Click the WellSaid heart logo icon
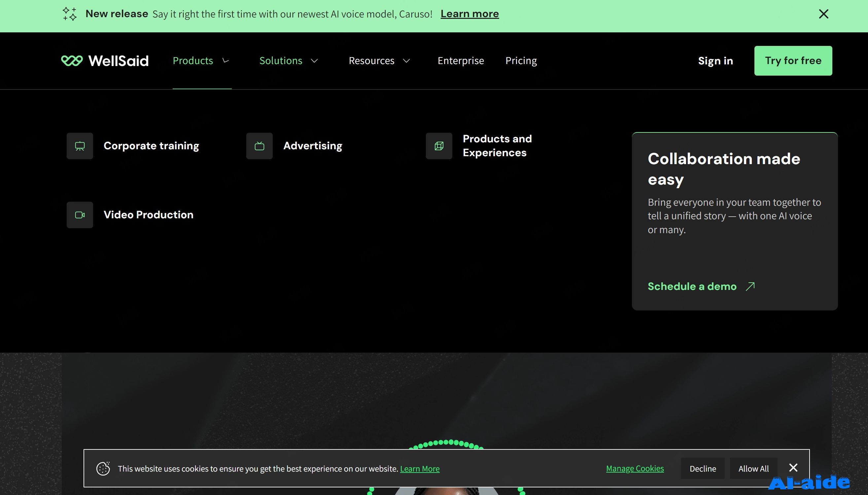Image resolution: width=868 pixels, height=495 pixels. 72,60
